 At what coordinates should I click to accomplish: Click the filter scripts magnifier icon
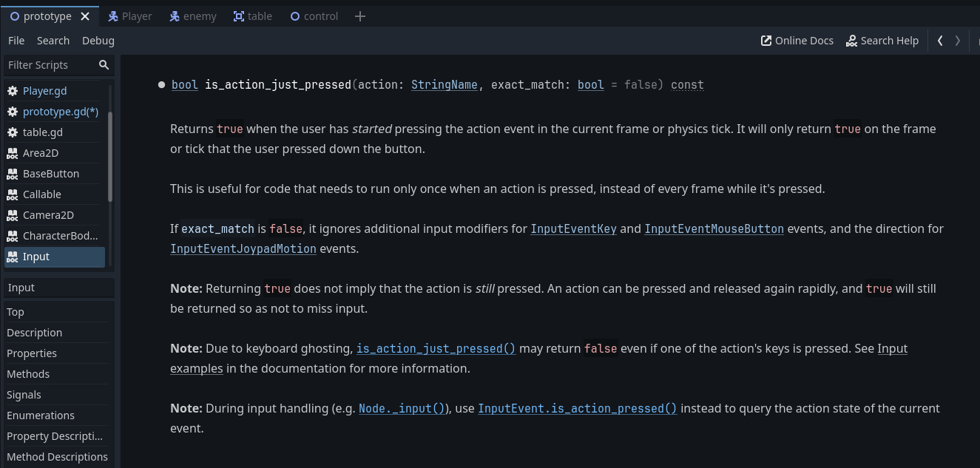(104, 65)
